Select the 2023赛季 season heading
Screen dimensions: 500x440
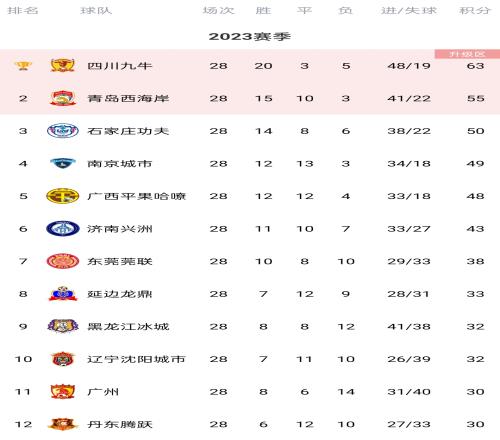tap(250, 36)
